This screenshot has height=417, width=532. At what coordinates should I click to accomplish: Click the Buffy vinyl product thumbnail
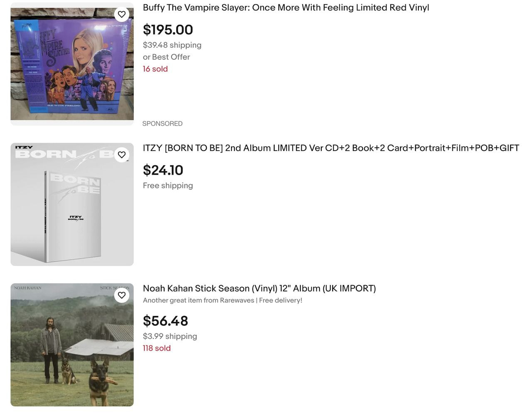71,62
